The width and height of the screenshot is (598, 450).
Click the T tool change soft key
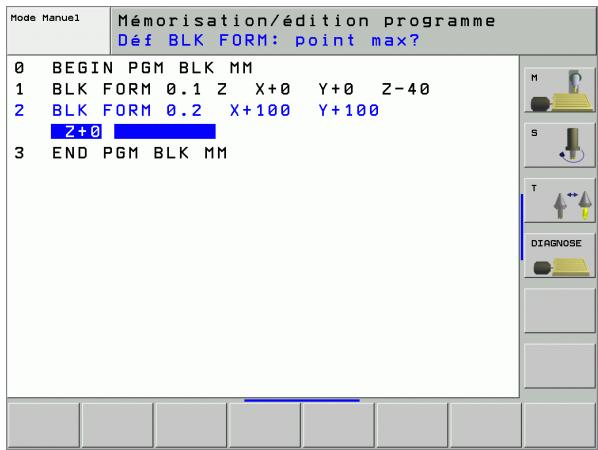tap(559, 201)
